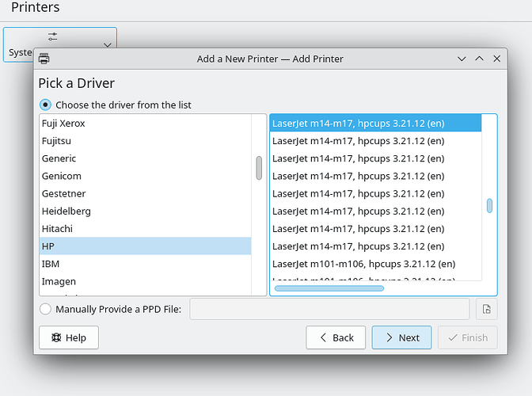Click the Next button

point(401,337)
